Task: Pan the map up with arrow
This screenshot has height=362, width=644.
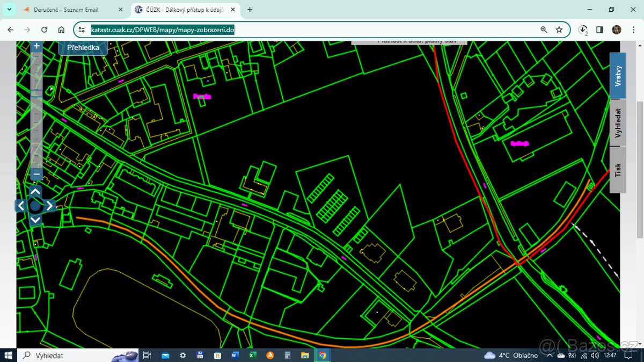Action: point(35,192)
